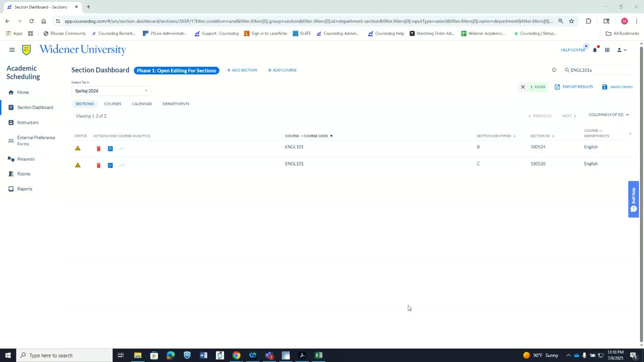
Task: Click warning status icon for section C
Action: click(x=77, y=165)
